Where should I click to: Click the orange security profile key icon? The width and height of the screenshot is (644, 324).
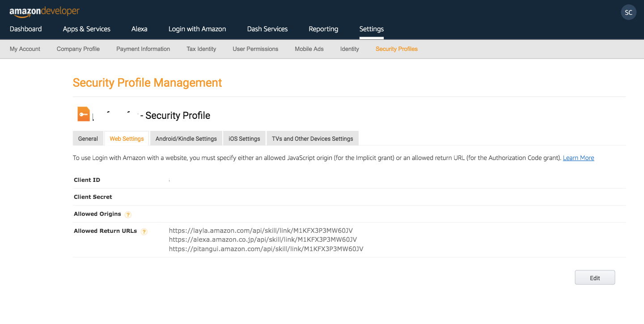click(84, 114)
